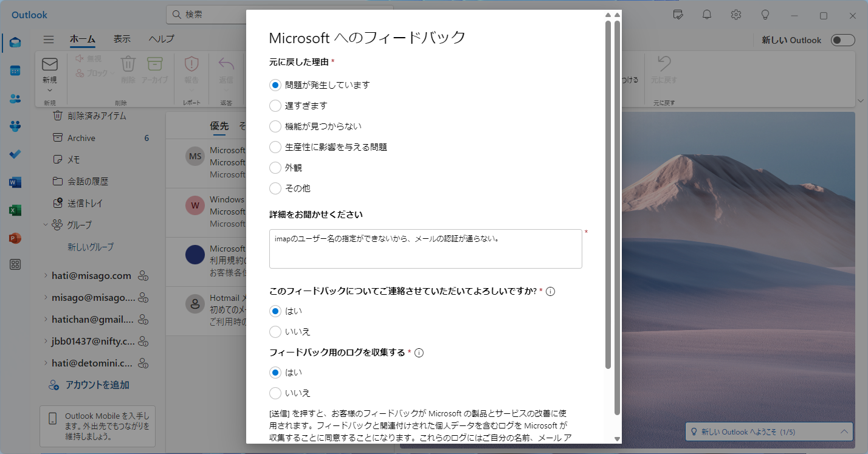868x454 pixels.
Task: Open Calendar in left app bar
Action: pos(15,71)
